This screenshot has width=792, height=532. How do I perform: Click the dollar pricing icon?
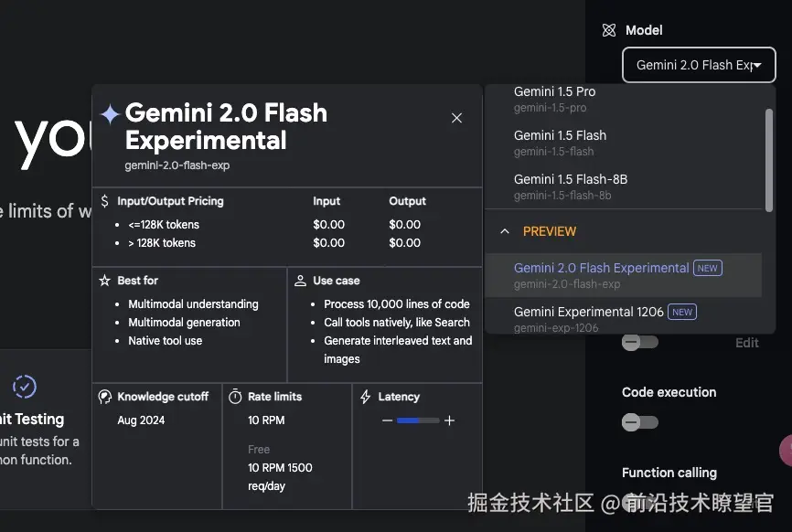[105, 201]
